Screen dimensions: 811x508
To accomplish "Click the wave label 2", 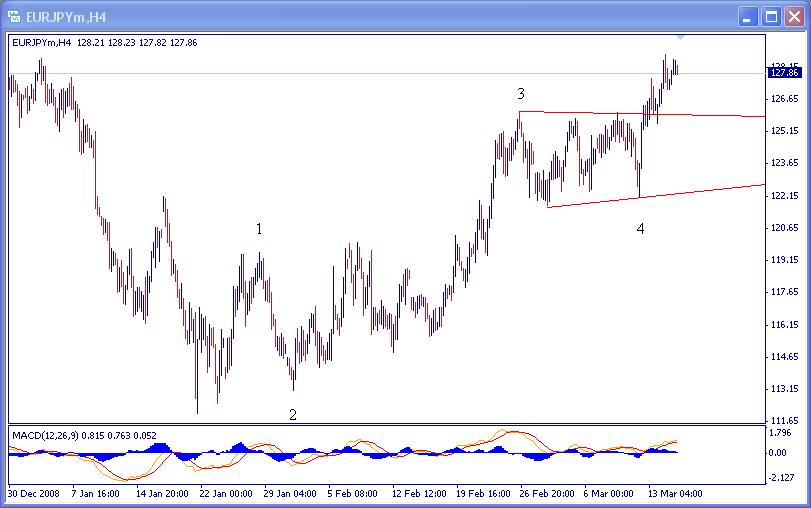I will (293, 415).
